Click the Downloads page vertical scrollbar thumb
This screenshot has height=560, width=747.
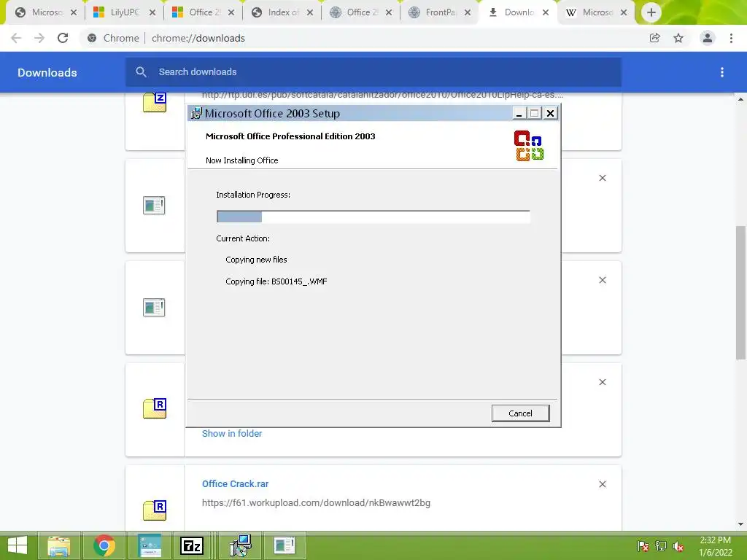pyautogui.click(x=740, y=292)
